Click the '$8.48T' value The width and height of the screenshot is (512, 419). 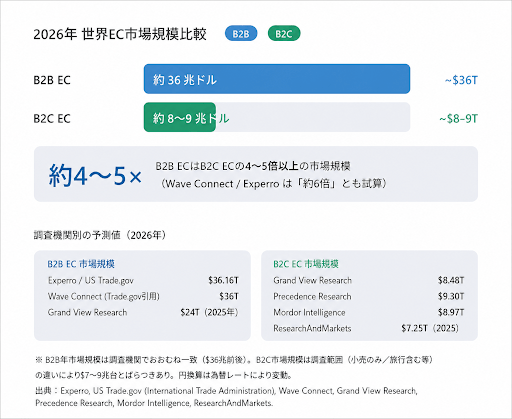[x=451, y=280]
